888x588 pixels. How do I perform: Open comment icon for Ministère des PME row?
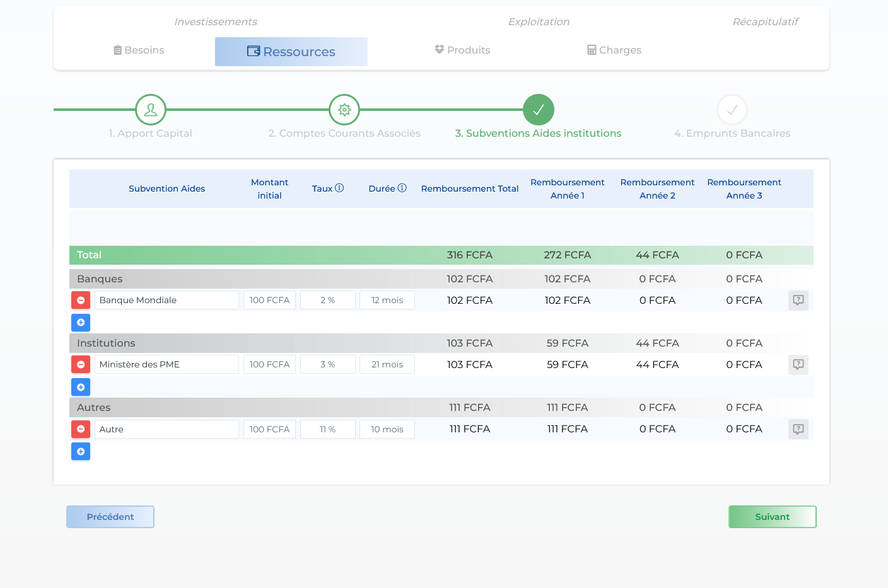click(x=798, y=365)
